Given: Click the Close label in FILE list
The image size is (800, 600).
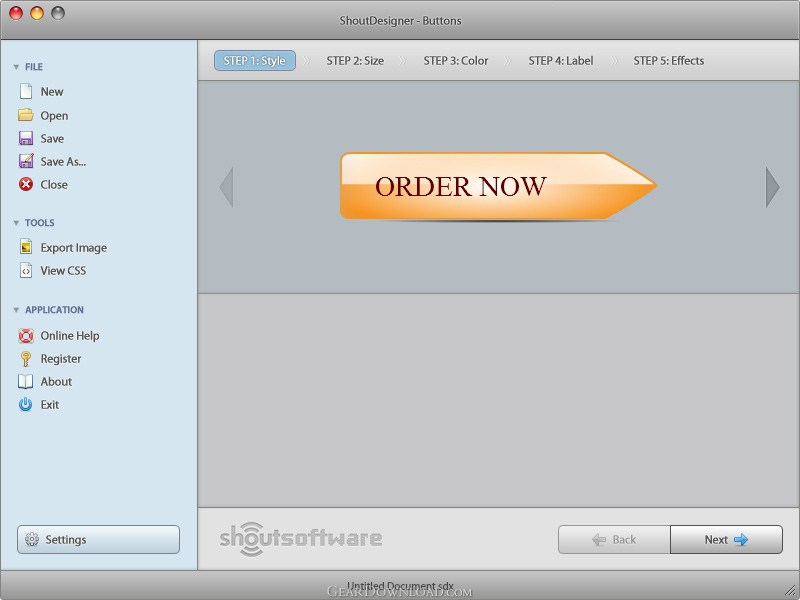Looking at the screenshot, I should (54, 184).
